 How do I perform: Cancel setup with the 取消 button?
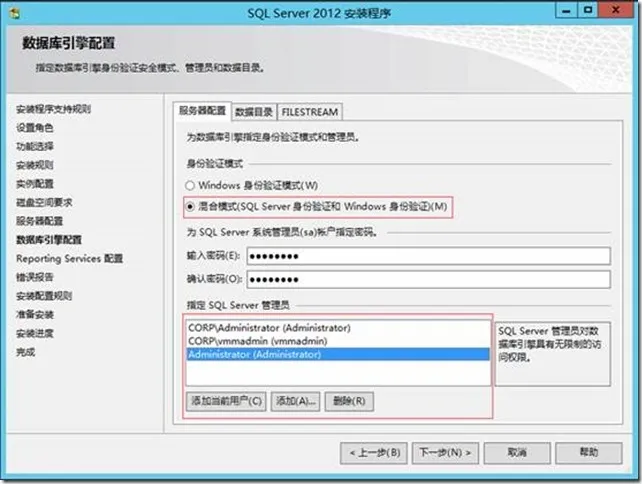tap(517, 453)
